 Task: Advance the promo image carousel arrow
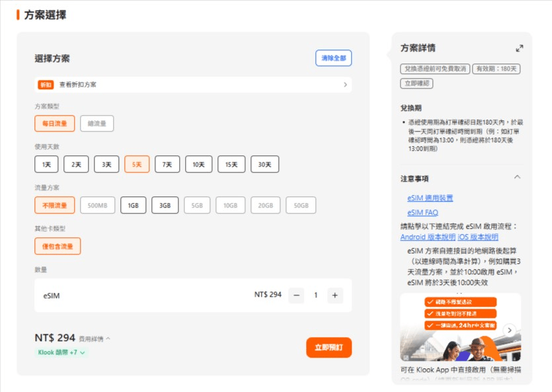coord(510,330)
